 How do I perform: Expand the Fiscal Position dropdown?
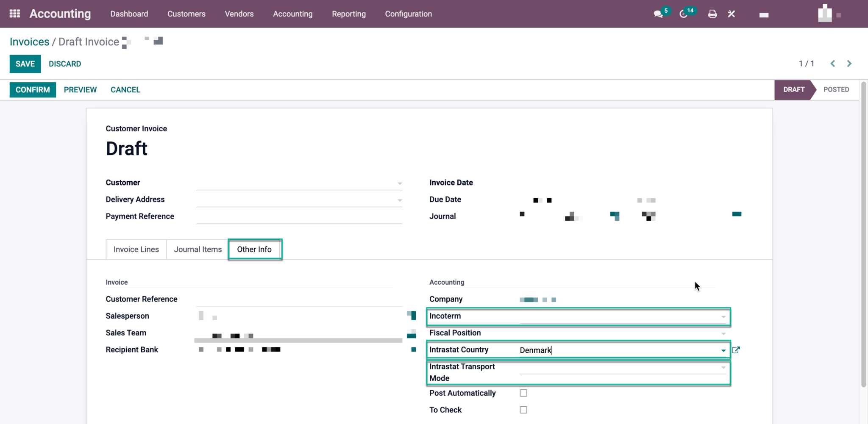[x=723, y=333]
